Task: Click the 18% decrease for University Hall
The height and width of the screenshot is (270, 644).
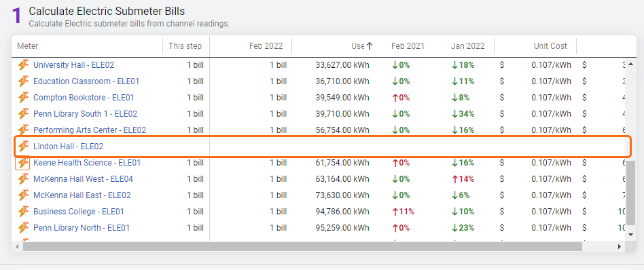Action: coord(463,65)
